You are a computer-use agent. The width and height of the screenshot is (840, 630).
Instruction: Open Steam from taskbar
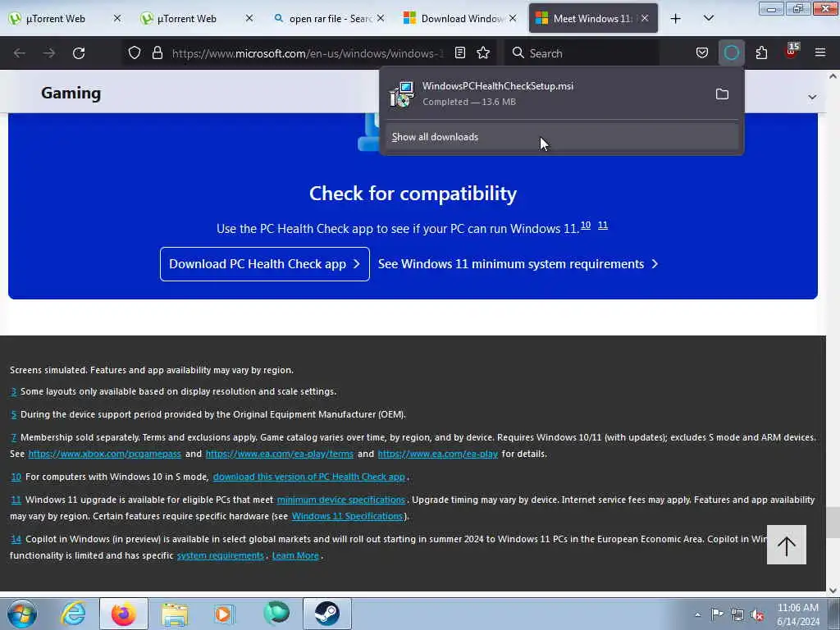pyautogui.click(x=326, y=614)
